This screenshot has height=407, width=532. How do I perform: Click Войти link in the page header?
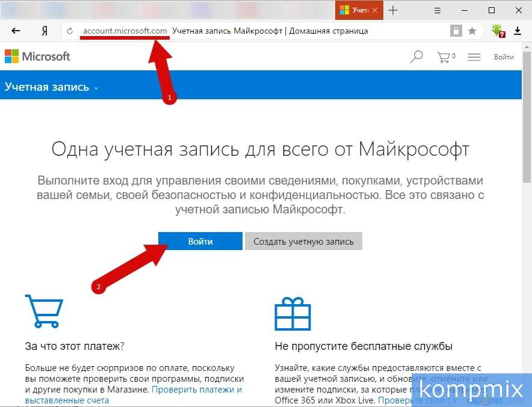click(x=504, y=57)
